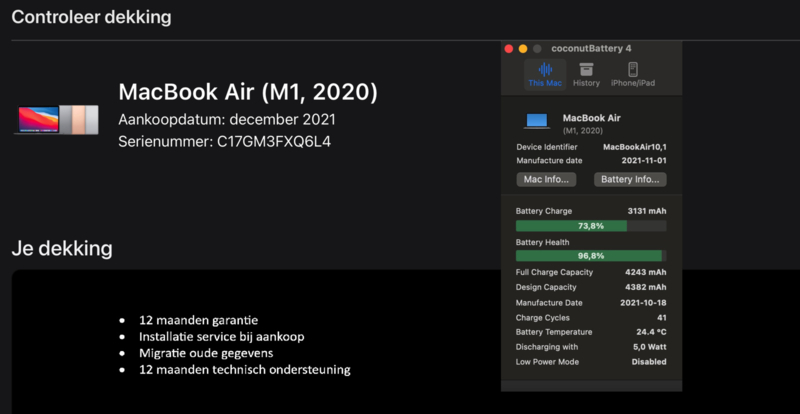The width and height of the screenshot is (800, 414).
Task: Click the Device Identifier value MacBookAir10,1
Action: pos(635,147)
